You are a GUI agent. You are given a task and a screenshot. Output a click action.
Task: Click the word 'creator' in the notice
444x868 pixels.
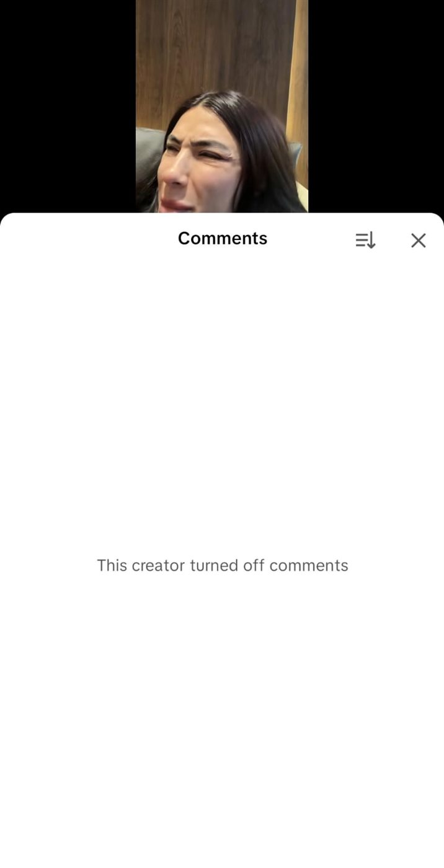(159, 565)
